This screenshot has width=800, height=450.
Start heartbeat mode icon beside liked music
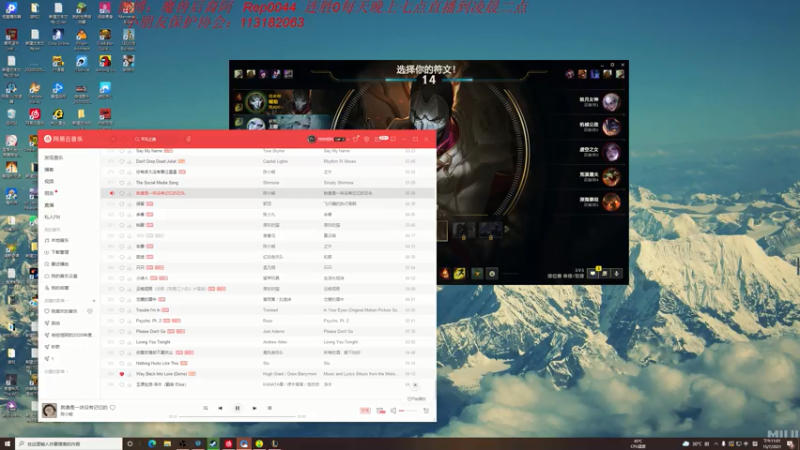[90, 311]
